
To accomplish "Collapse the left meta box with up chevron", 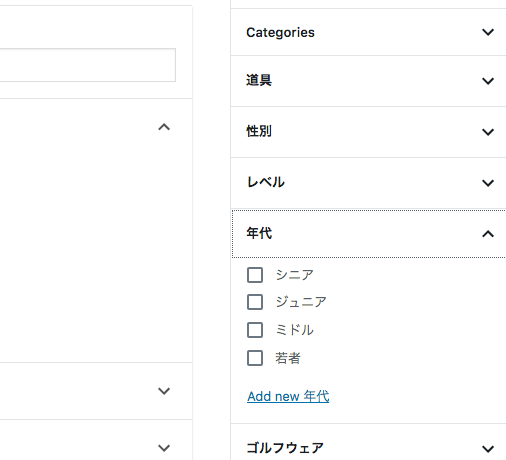I will coord(164,127).
